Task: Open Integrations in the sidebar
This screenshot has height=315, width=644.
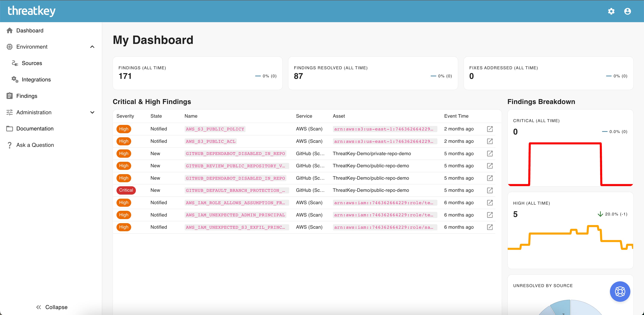Action: [x=36, y=79]
